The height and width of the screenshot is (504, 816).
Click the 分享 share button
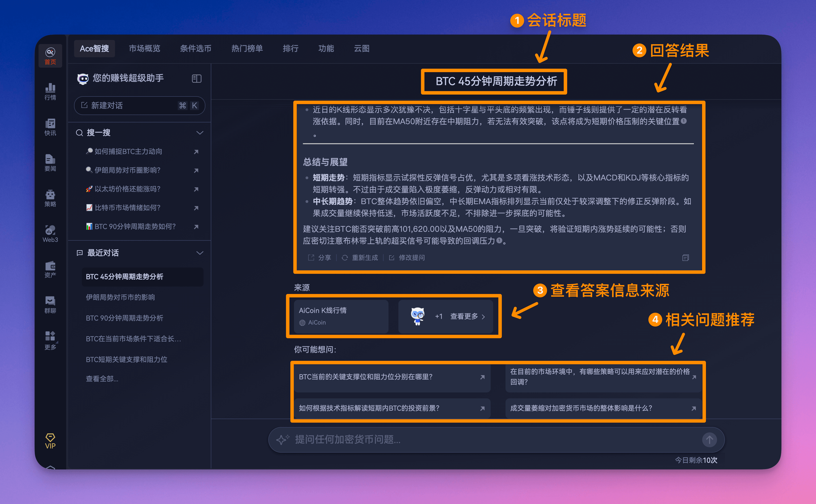[x=320, y=258]
